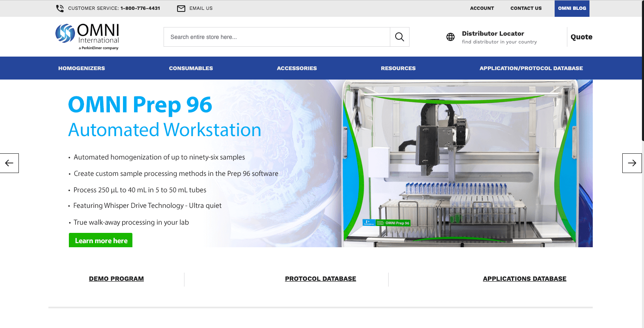Go to previous slide with left arrow
The image size is (644, 328).
[x=9, y=163]
